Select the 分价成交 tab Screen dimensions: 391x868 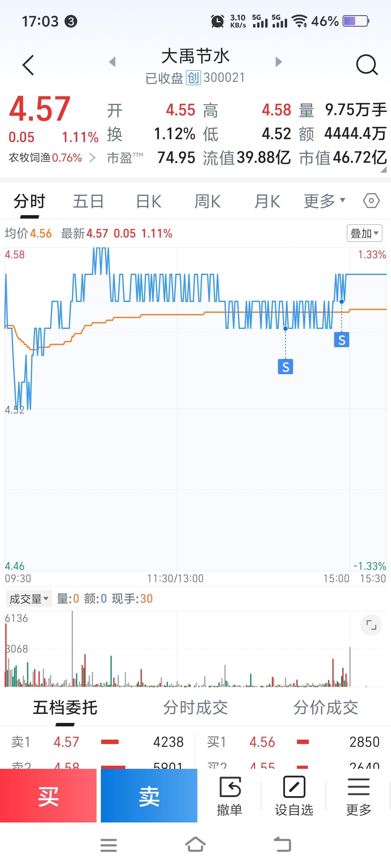[x=326, y=707]
